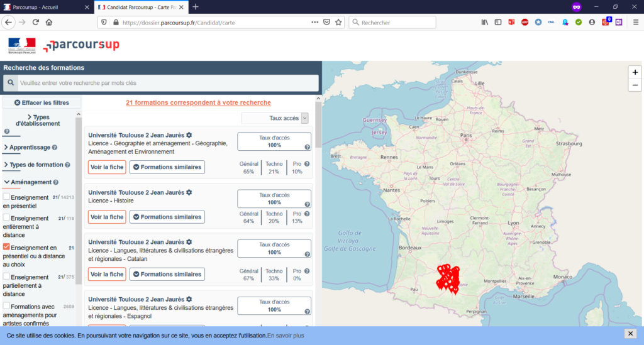Open help icon next to Apprentissage filter

click(55, 147)
